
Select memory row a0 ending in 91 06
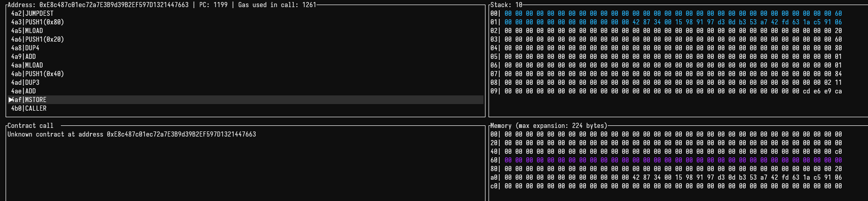coord(666,178)
